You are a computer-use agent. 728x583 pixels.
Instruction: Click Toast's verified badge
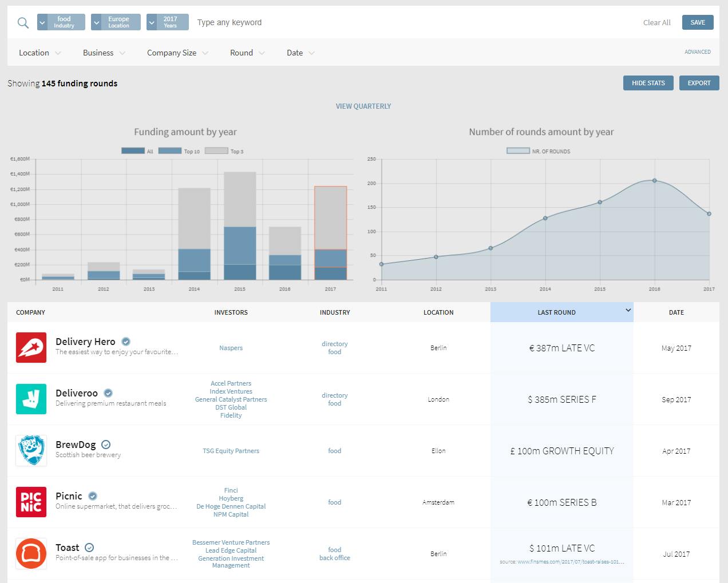click(89, 548)
